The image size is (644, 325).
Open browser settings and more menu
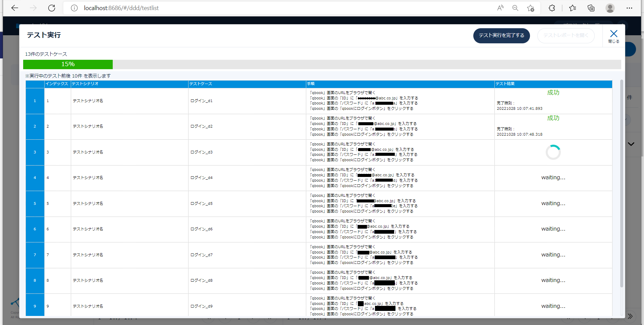pyautogui.click(x=629, y=8)
